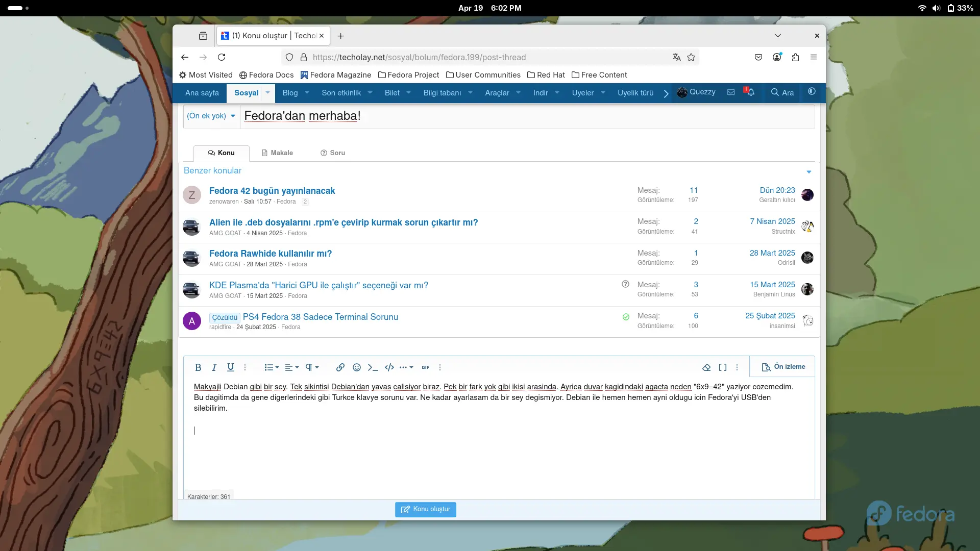Open the KDE Plasma'da Harici GPU thread
The height and width of the screenshot is (551, 980).
(x=318, y=285)
